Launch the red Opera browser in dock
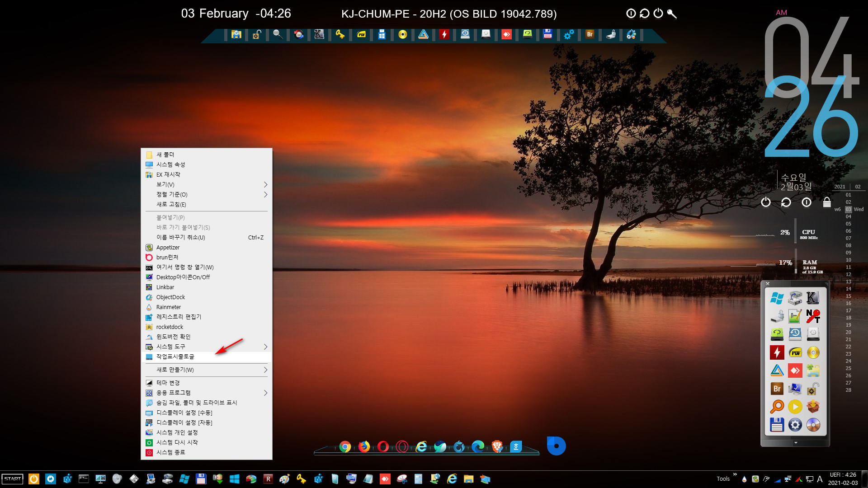This screenshot has height=488, width=868. (383, 447)
